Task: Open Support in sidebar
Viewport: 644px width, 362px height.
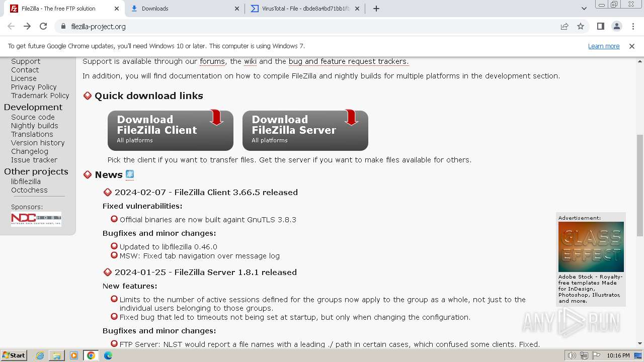Action: pyautogui.click(x=26, y=61)
